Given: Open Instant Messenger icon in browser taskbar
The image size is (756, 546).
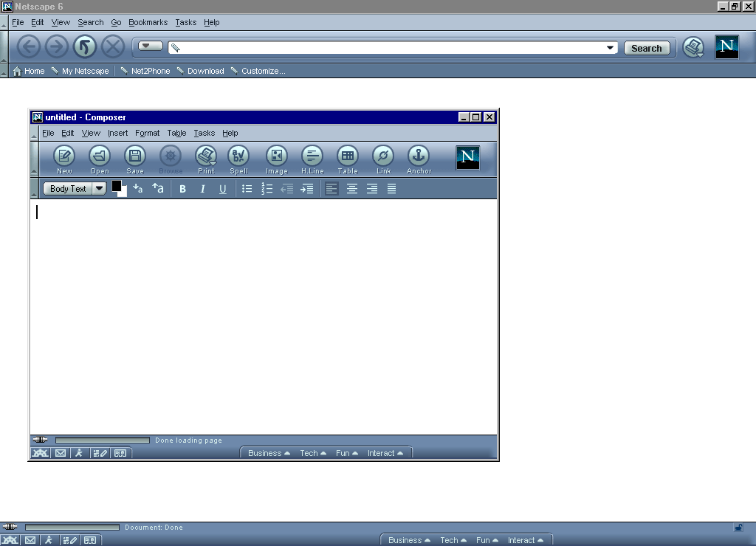Looking at the screenshot, I should 49,540.
